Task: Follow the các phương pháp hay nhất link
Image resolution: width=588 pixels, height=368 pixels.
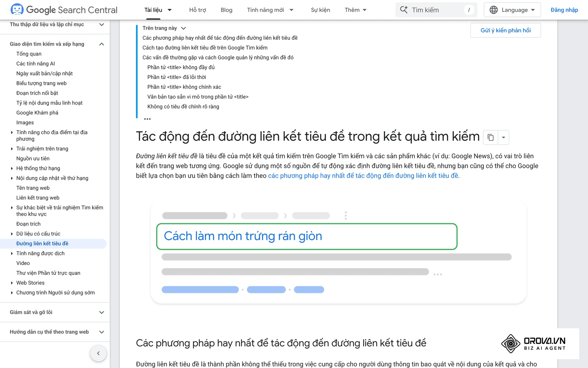Action: click(x=363, y=176)
